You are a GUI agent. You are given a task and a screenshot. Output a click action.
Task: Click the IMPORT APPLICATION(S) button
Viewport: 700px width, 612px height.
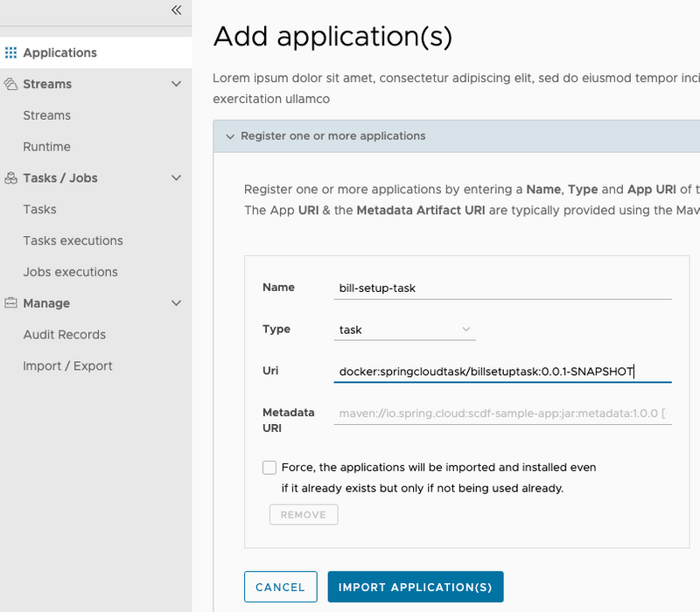coord(416,587)
